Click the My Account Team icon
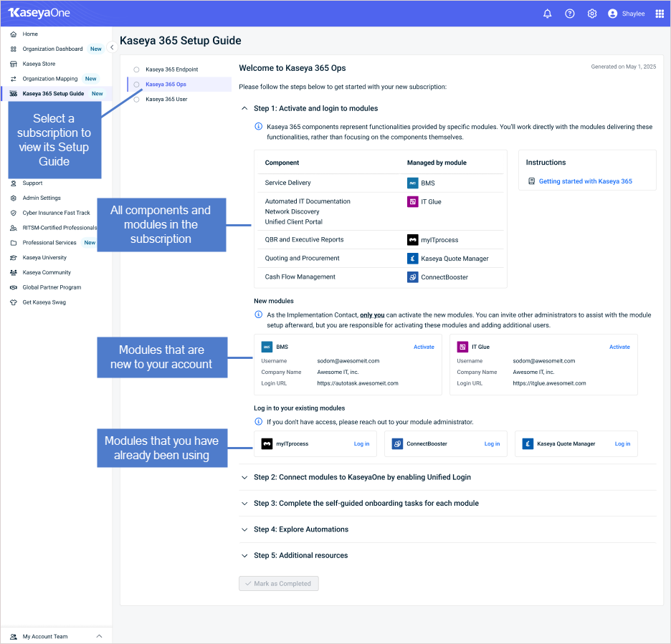Viewport: 671px width, 644px height. [x=14, y=636]
